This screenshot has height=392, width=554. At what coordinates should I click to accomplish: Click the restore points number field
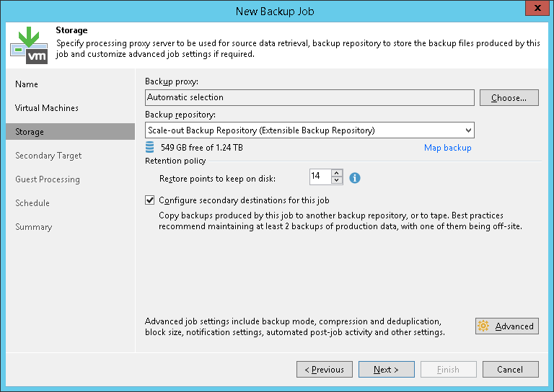pos(319,177)
